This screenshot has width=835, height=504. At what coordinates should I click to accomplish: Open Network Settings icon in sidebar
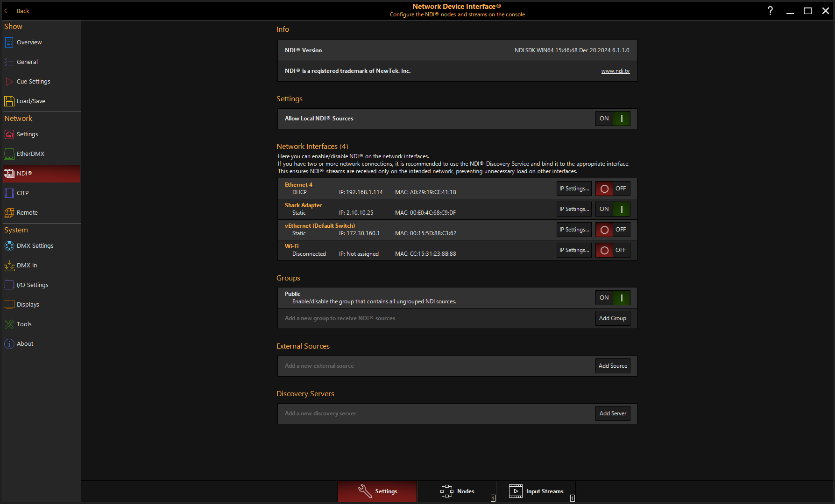tap(9, 134)
